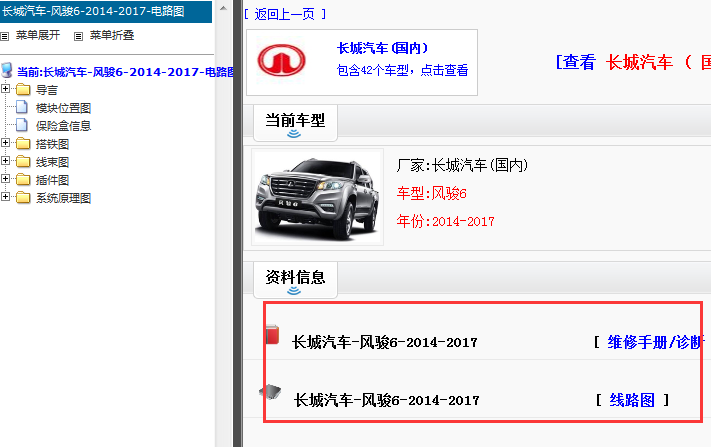This screenshot has height=447, width=711.
Task: Expand the 线束图 tree node
Action: coord(7,162)
